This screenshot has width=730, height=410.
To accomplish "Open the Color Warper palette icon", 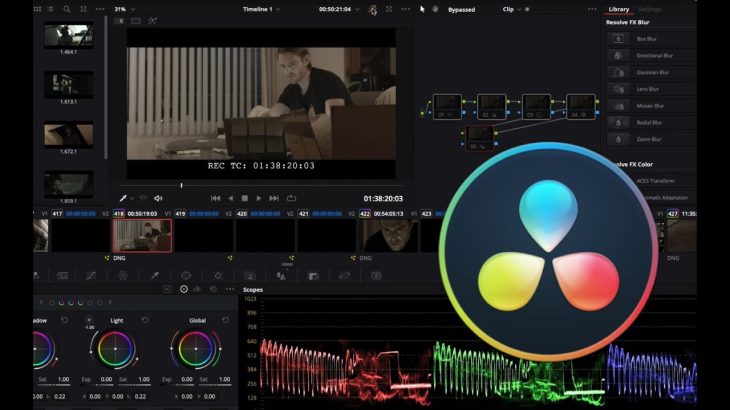I will pos(123,276).
